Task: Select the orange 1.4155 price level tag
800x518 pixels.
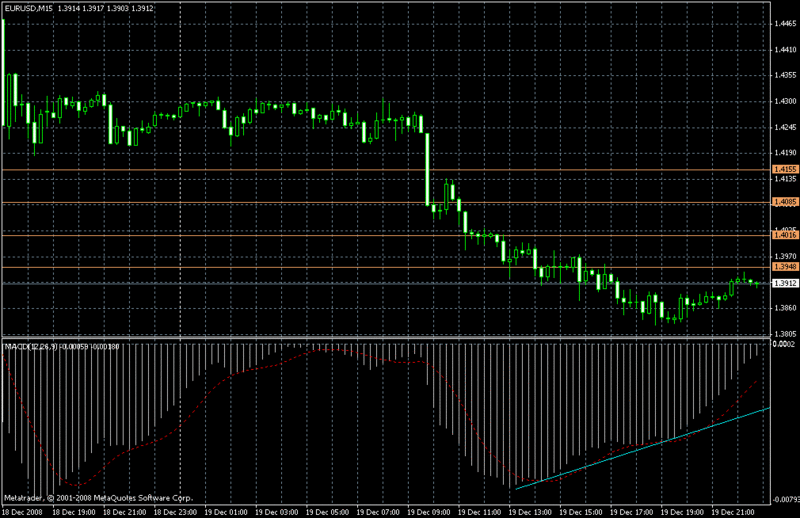Action: tap(783, 170)
